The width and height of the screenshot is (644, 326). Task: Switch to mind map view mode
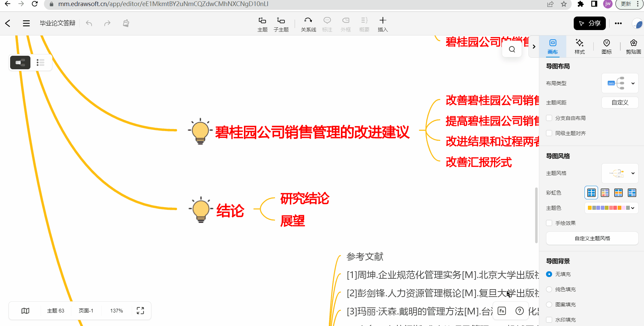(x=20, y=62)
